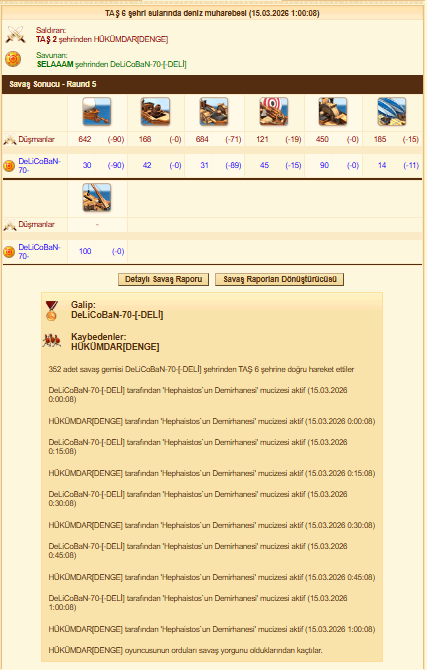The height and width of the screenshot is (670, 427).
Task: Open the ŞELAAAM defender city link
Action: click(x=55, y=65)
